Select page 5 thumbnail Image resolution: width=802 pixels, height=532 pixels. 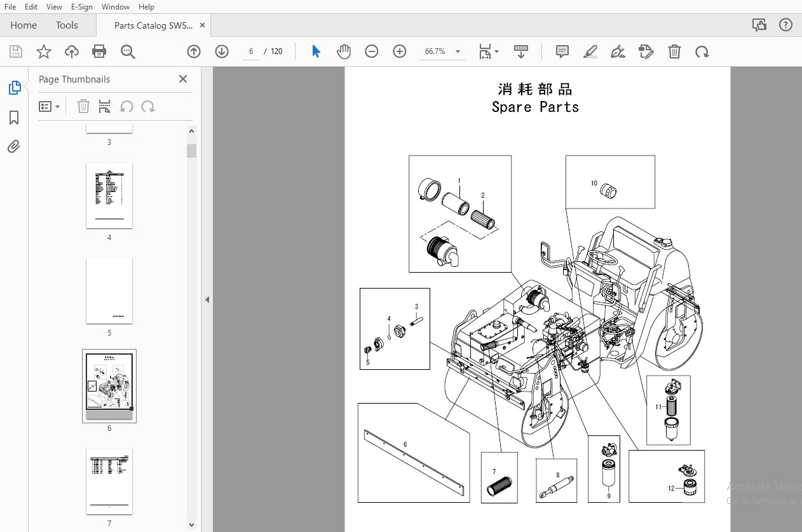tap(109, 290)
